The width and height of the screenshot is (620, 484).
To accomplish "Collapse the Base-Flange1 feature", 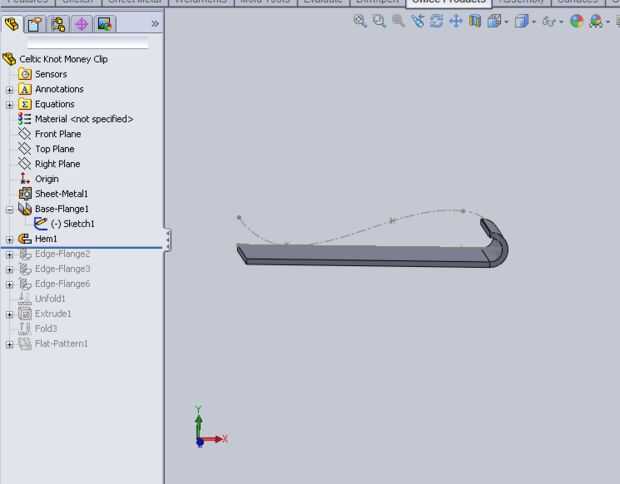I will pyautogui.click(x=9, y=210).
